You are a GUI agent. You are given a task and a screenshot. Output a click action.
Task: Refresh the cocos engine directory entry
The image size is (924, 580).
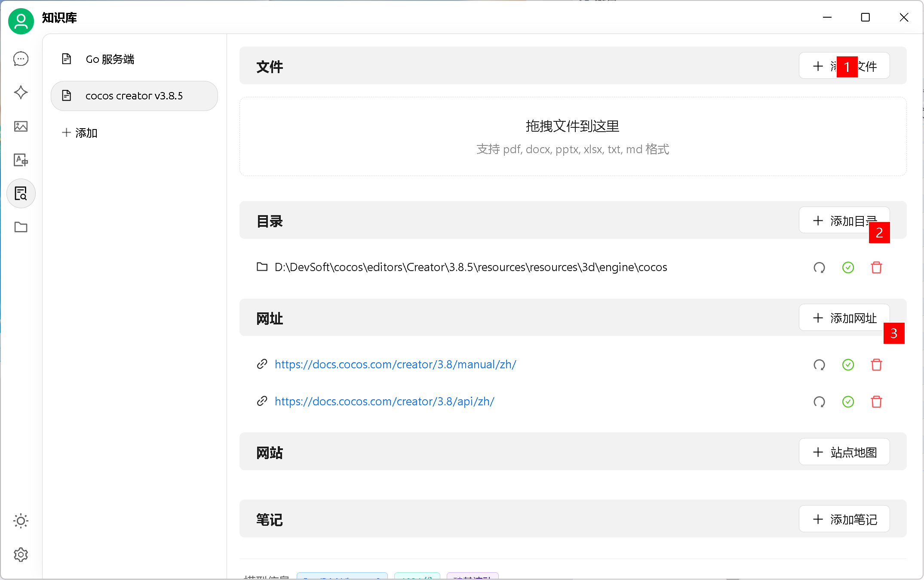(x=819, y=268)
